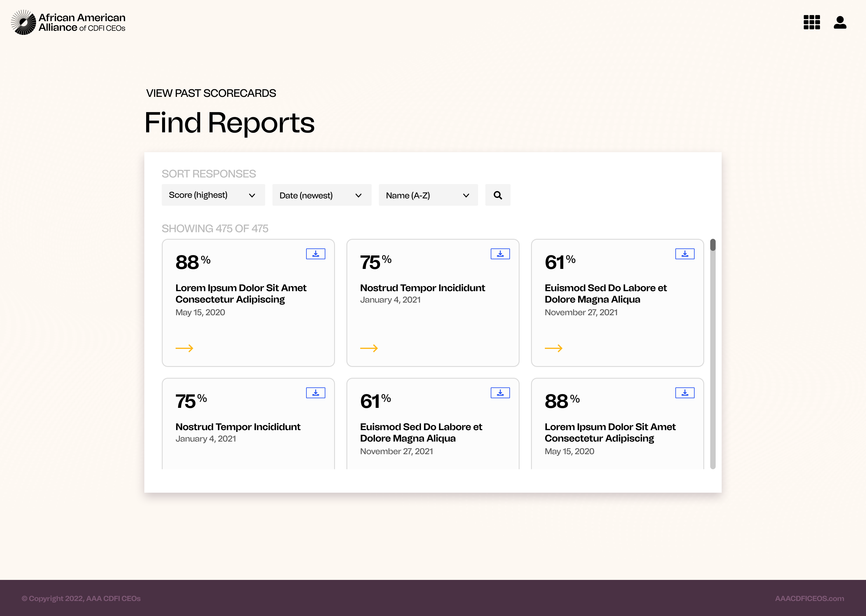Click the second-row 'Nostrud Tempor Incididunt' title

tap(238, 427)
